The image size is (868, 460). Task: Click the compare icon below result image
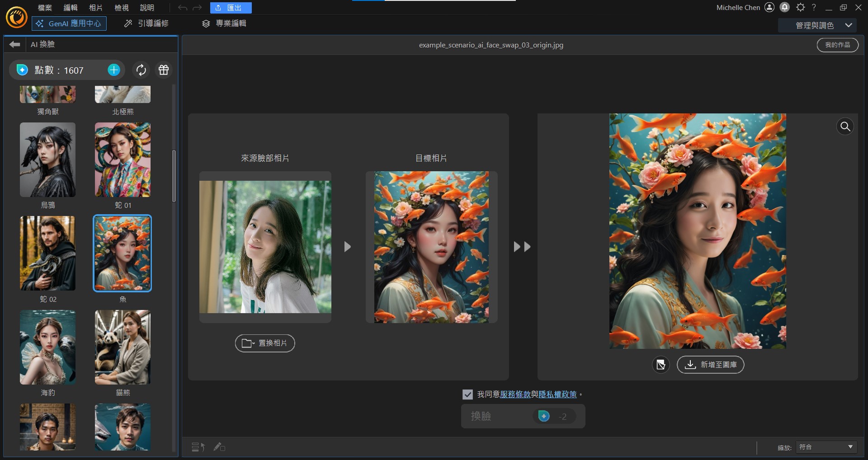coord(660,365)
